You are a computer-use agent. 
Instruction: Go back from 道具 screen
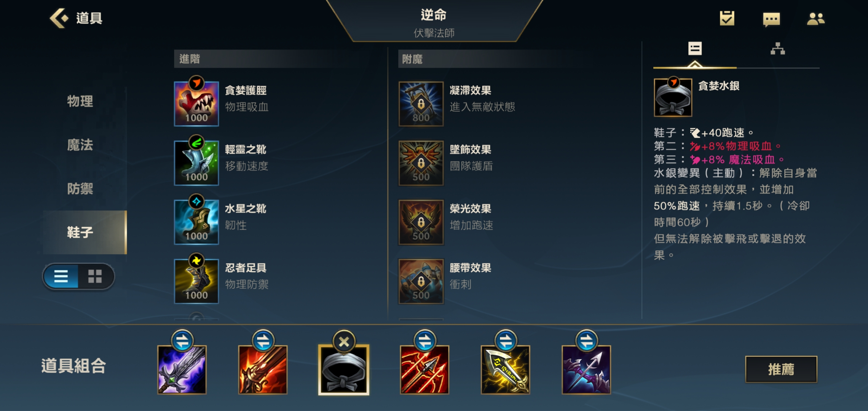tap(59, 18)
